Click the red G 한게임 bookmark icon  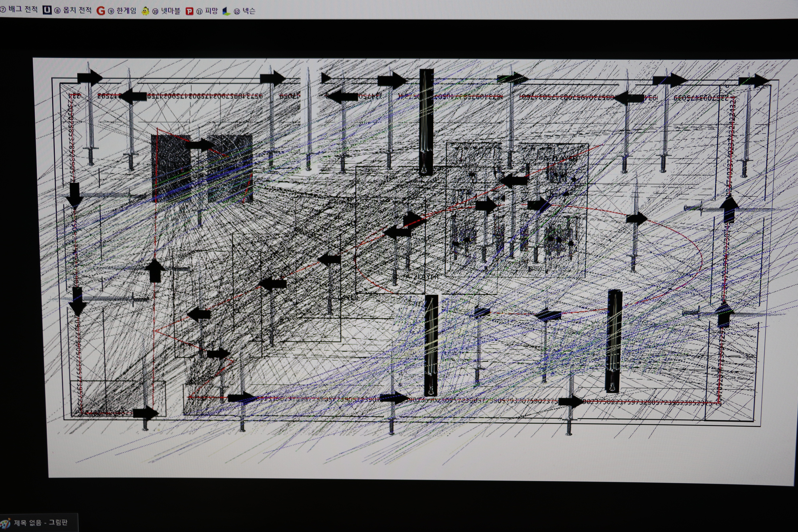(100, 11)
